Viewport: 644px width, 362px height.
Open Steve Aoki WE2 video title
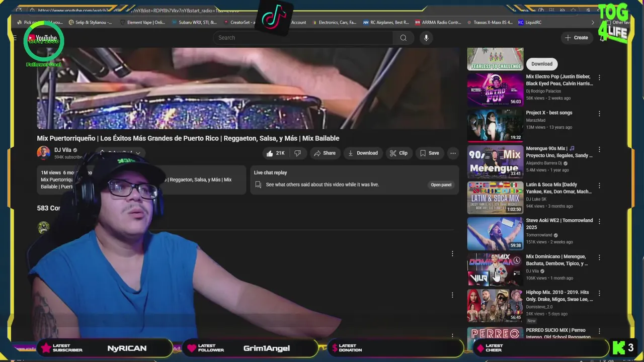559,224
